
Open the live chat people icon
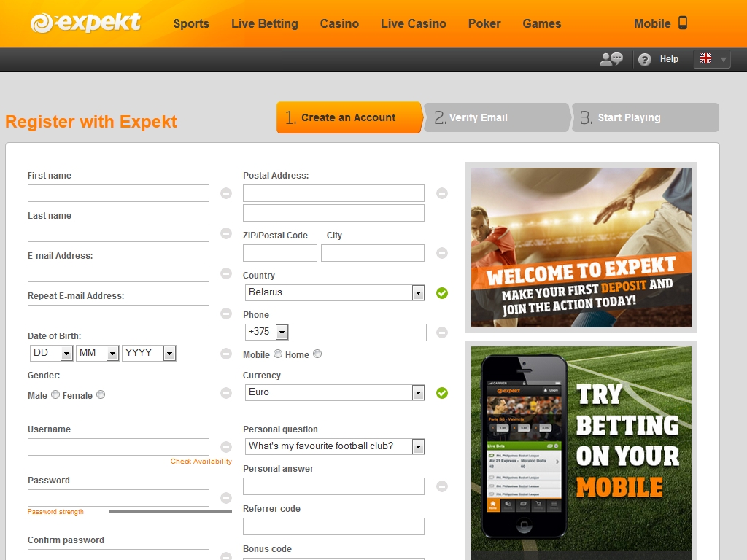[x=611, y=59]
